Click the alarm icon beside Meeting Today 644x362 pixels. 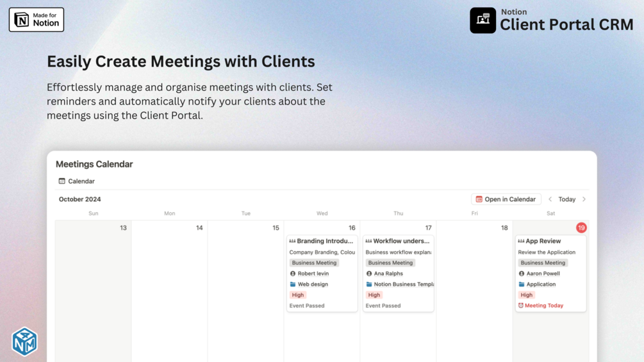[521, 306]
